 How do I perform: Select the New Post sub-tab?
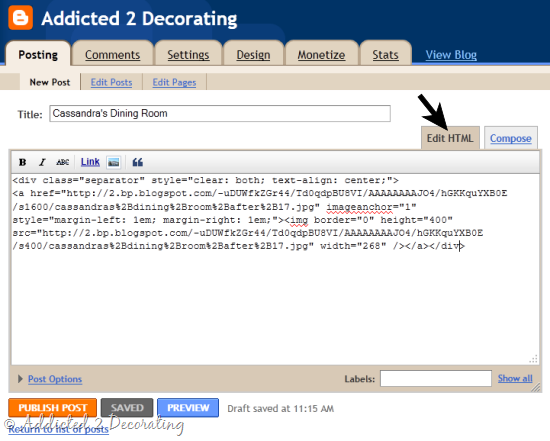[50, 82]
